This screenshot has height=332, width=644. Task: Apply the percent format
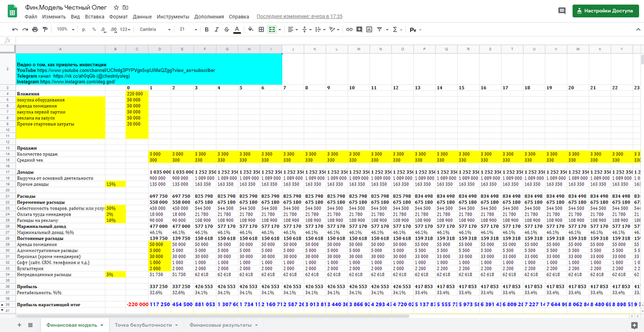(x=94, y=30)
